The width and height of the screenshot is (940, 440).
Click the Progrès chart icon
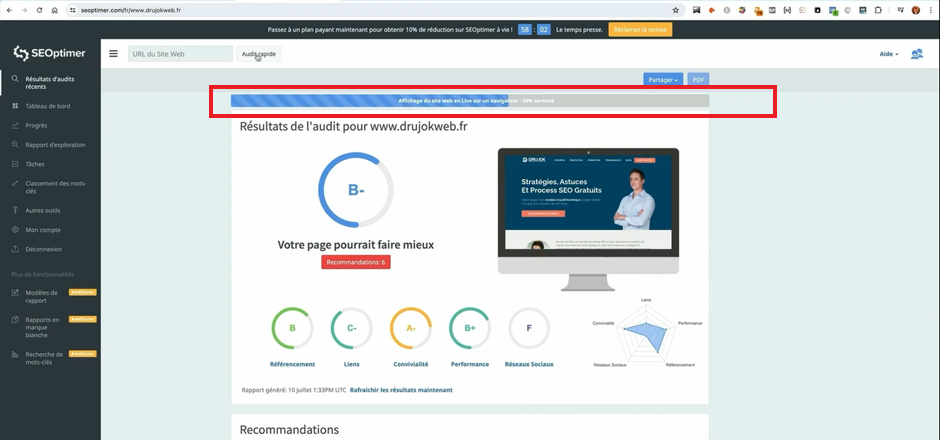pos(15,125)
